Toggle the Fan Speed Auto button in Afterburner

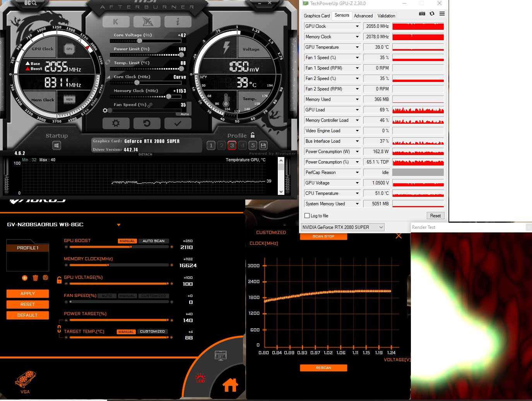coord(185,114)
